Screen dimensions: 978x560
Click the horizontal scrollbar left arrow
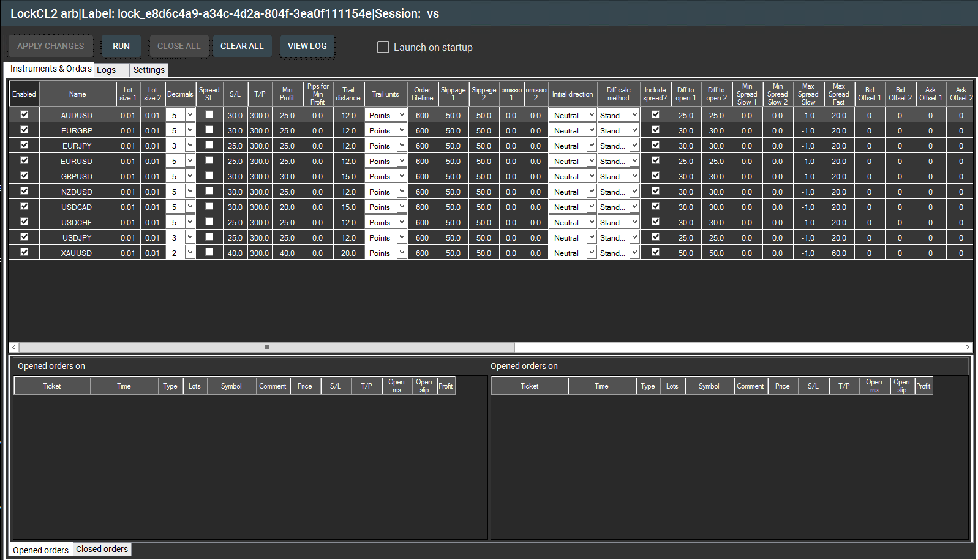13,347
